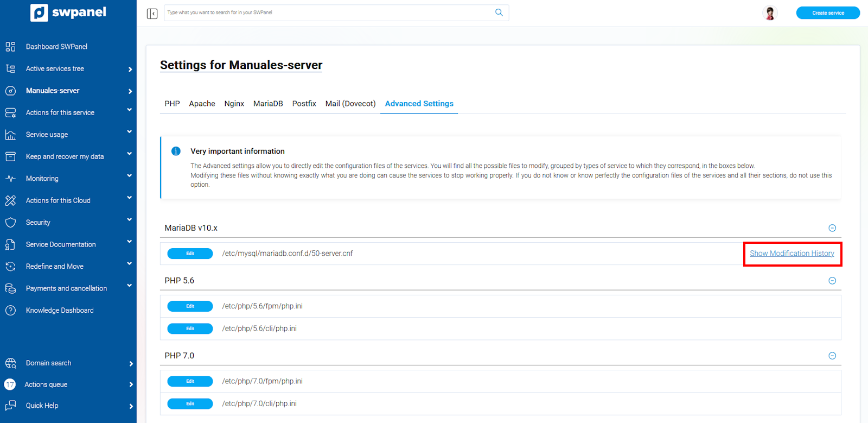Open the user avatar profile
This screenshot has height=423, width=868.
pyautogui.click(x=769, y=13)
